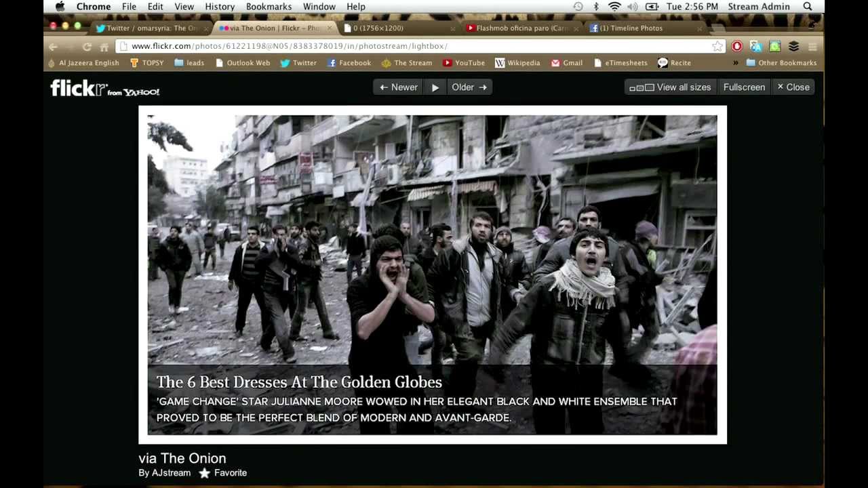This screenshot has height=488, width=868.
Task: Switch to the Flashmob oficina paro tab
Action: (522, 28)
